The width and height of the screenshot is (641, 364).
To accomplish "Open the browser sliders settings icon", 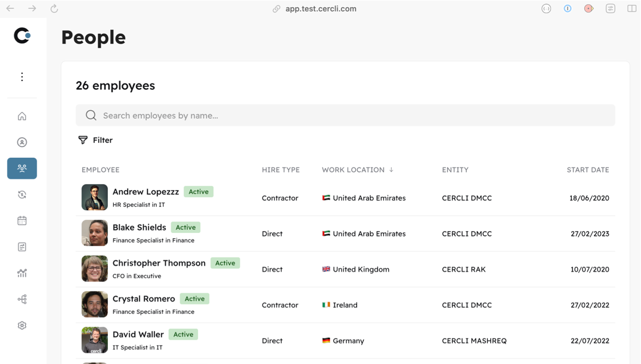I will (x=611, y=8).
